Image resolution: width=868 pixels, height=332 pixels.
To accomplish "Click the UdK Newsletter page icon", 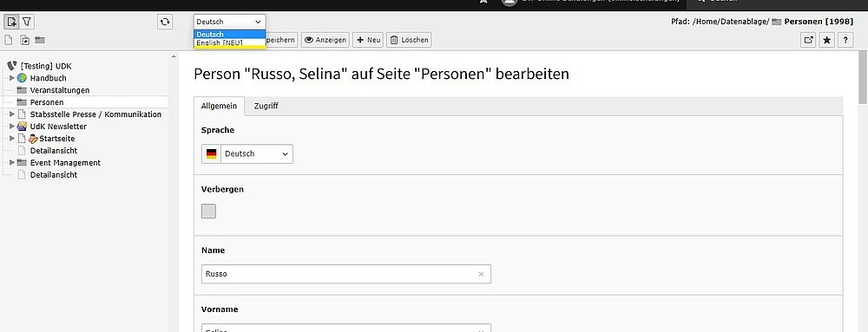I will click(x=23, y=127).
